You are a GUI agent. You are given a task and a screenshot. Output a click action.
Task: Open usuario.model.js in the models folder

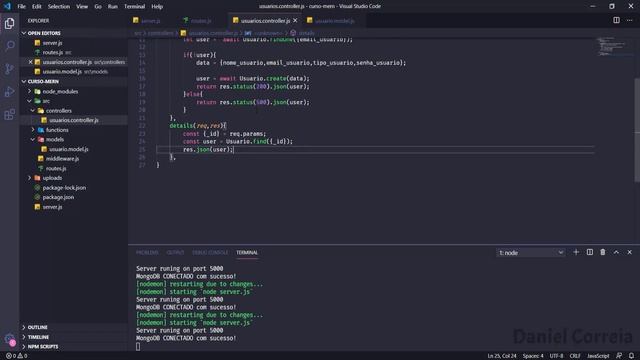pos(69,149)
